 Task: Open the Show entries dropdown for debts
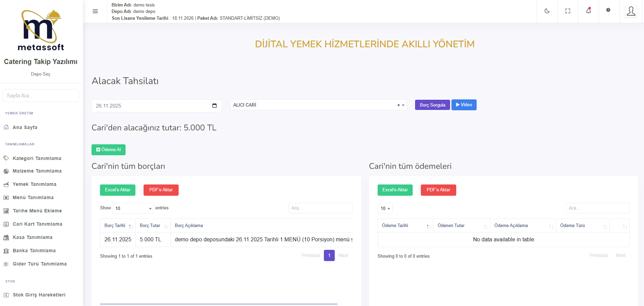133,208
